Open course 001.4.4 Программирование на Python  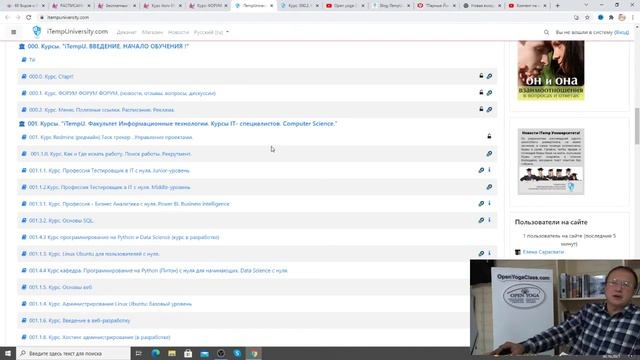[x=158, y=271]
